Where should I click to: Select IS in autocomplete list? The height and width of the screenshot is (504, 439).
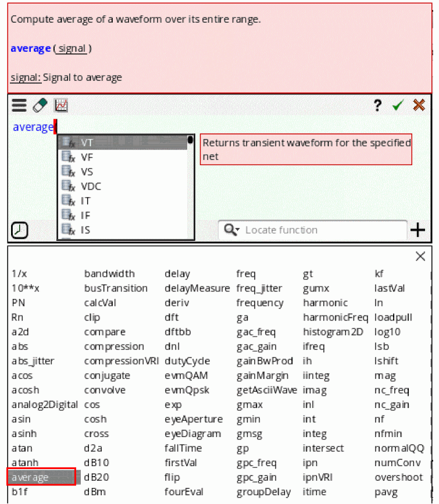pos(122,230)
